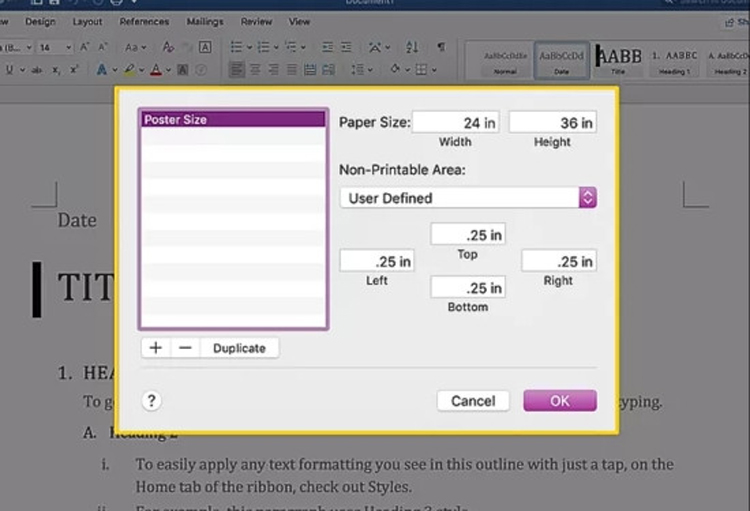Click paper Height field showing 36 in
This screenshot has height=511, width=750.
click(x=552, y=122)
